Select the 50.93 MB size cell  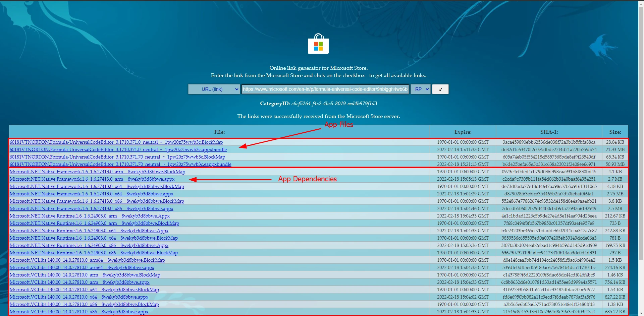click(615, 164)
